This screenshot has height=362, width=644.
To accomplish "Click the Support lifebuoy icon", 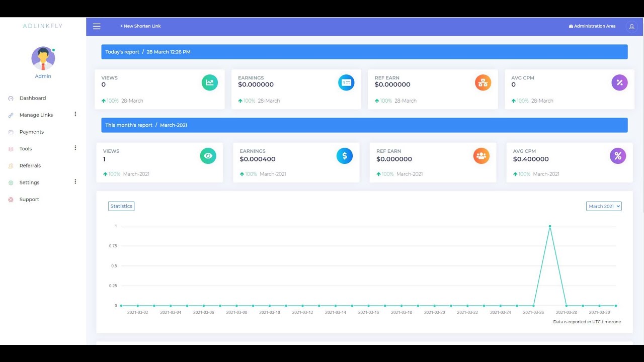I will click(x=11, y=200).
